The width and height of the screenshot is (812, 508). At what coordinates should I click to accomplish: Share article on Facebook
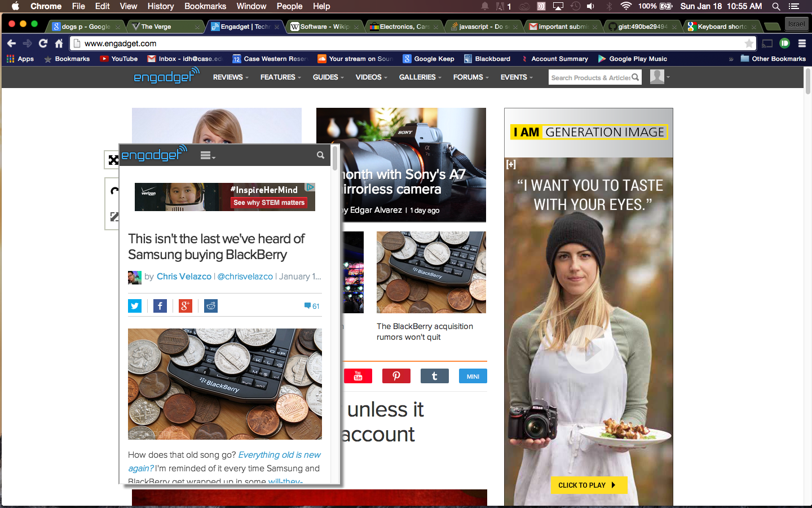[160, 306]
